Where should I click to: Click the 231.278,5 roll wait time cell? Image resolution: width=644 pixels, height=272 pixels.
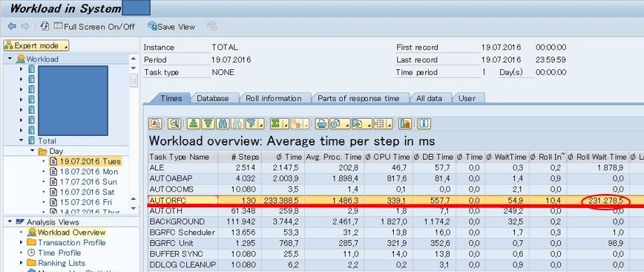[x=598, y=201]
